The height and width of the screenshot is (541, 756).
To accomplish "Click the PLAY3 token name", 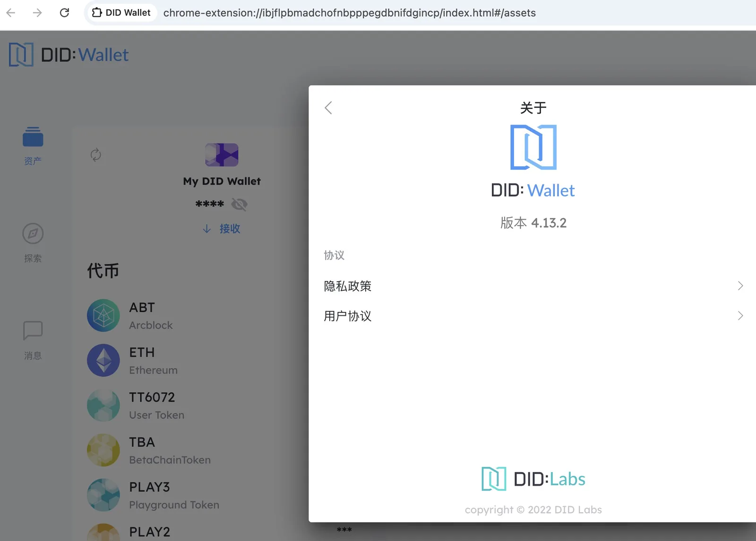I will (149, 487).
